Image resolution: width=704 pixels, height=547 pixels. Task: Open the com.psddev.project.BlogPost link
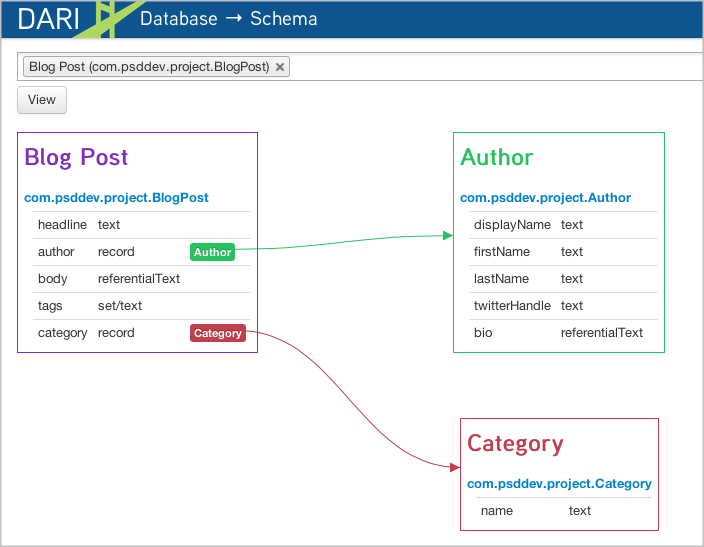[116, 198]
